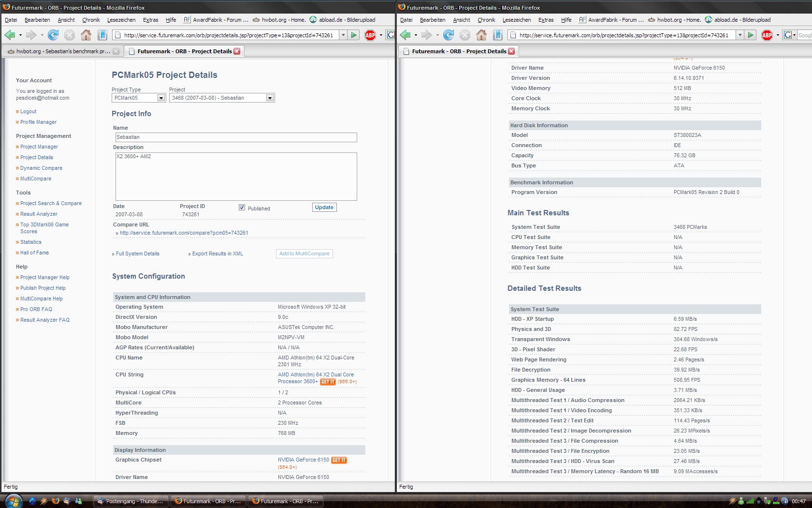The height and width of the screenshot is (508, 812).
Task: Click Back arrow in right Firefox window
Action: point(405,35)
